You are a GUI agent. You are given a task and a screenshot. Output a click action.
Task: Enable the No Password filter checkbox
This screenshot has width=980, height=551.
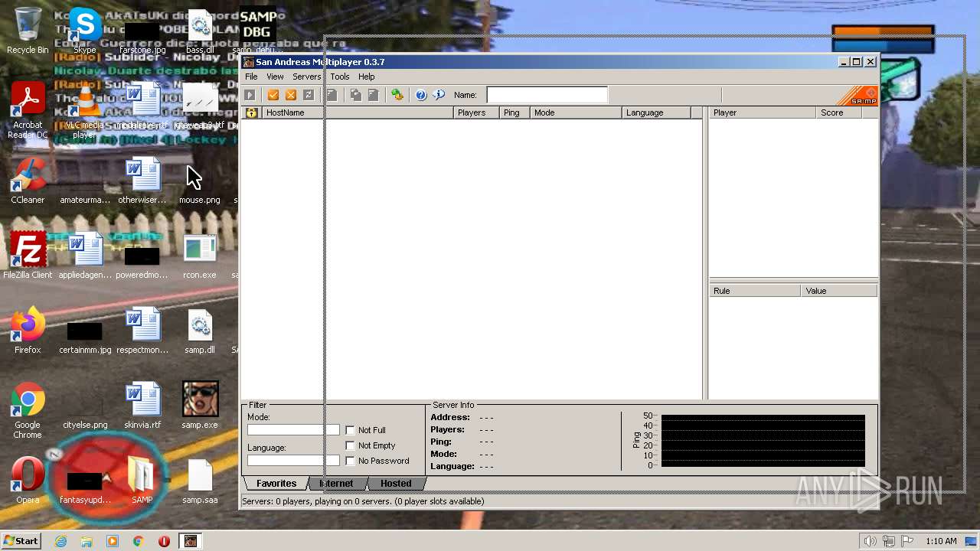click(x=350, y=461)
